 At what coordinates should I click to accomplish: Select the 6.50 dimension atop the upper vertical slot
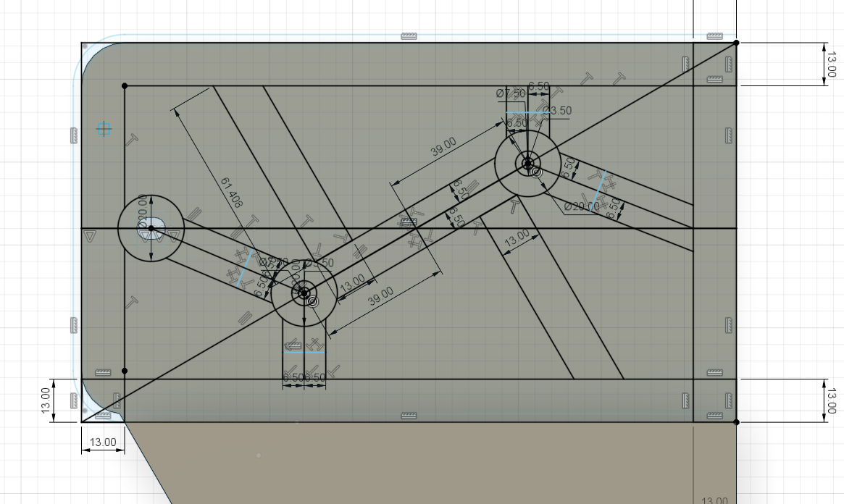tap(539, 86)
